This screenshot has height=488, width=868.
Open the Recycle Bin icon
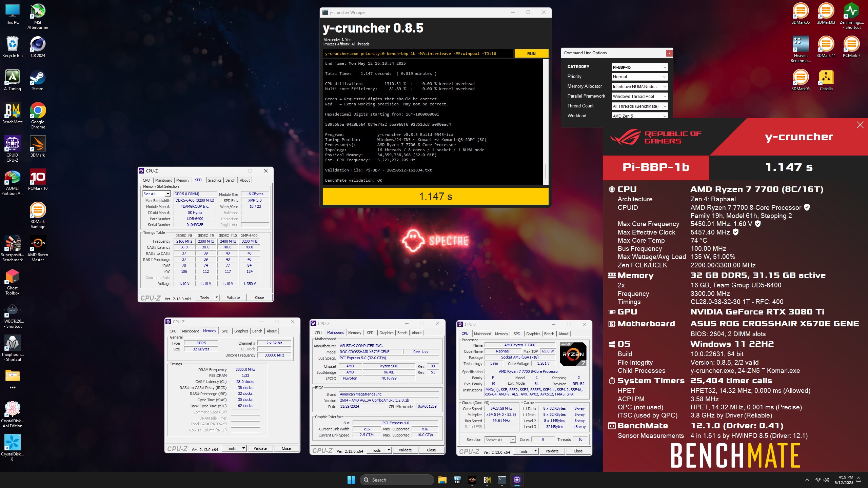[12, 47]
